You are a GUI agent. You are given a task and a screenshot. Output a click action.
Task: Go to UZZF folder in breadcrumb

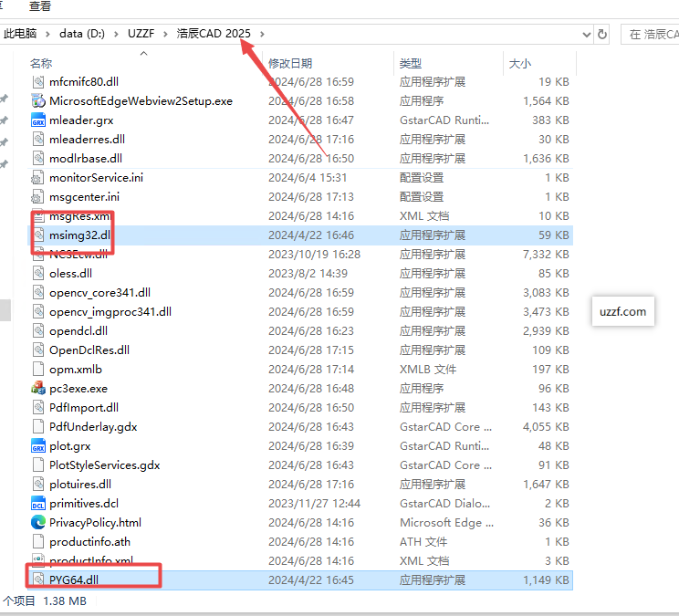click(141, 34)
